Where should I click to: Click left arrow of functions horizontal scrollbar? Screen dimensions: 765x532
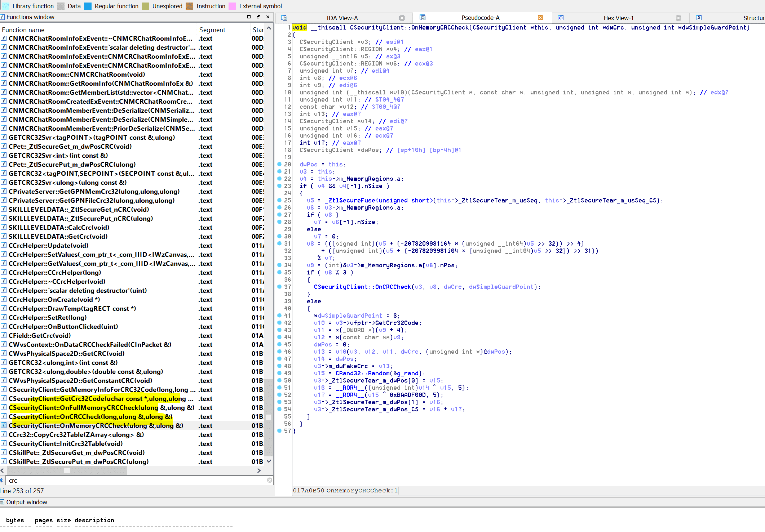[3, 470]
